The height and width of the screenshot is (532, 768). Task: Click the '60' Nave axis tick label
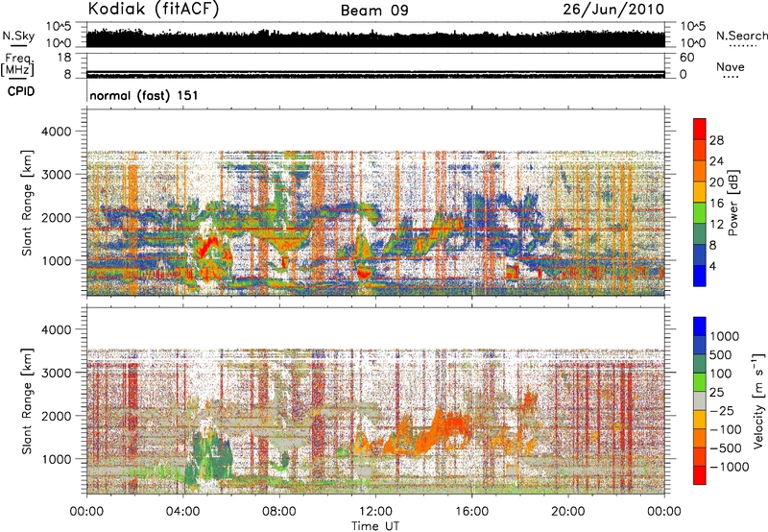click(686, 58)
